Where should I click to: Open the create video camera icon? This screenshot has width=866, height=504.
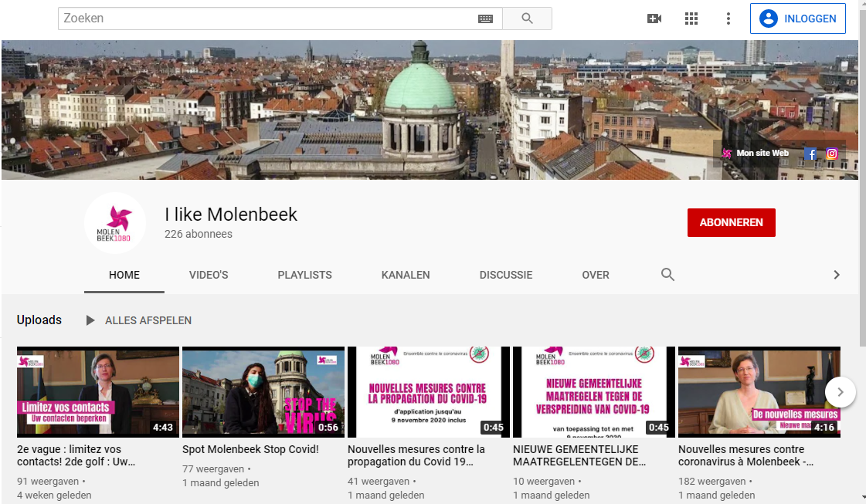coord(654,19)
